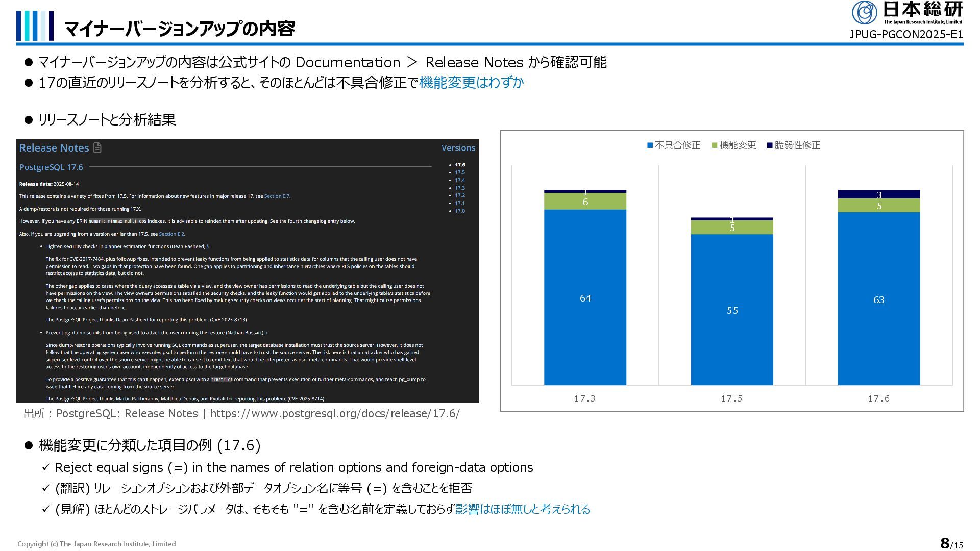Click the green 機能変更 legend marker
The height and width of the screenshot is (551, 980).
pos(715,145)
